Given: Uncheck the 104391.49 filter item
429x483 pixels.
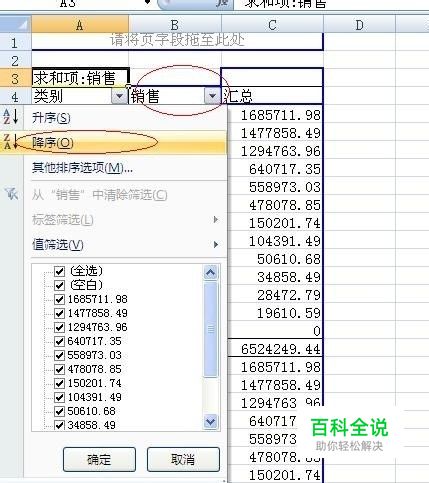Looking at the screenshot, I should point(59,397).
